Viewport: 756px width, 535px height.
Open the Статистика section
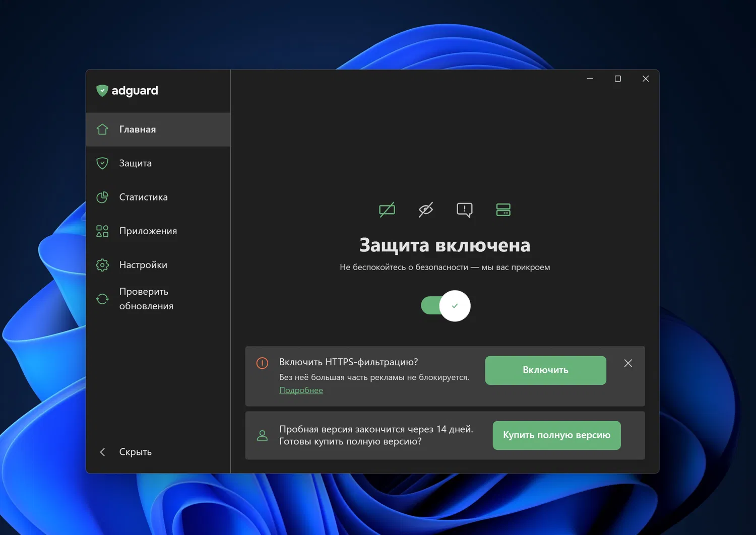(158, 197)
